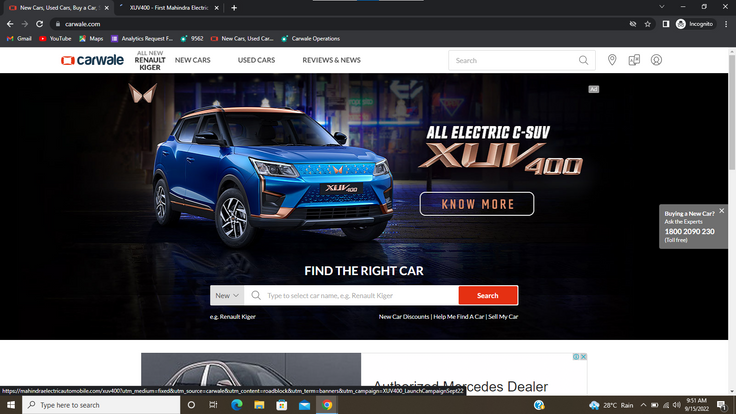The image size is (736, 414).
Task: Open the notification center icon
Action: 721,405
